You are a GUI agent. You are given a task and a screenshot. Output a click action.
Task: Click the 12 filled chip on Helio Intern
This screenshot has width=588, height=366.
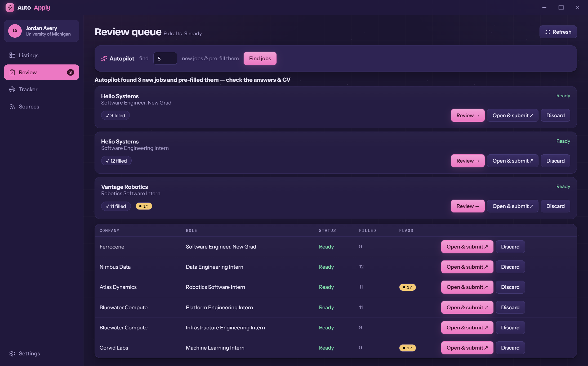(x=116, y=161)
